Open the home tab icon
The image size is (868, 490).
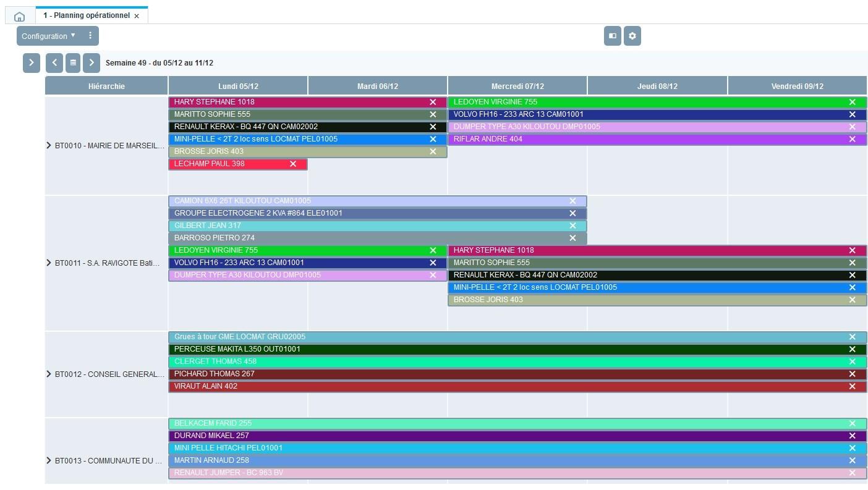tap(19, 16)
